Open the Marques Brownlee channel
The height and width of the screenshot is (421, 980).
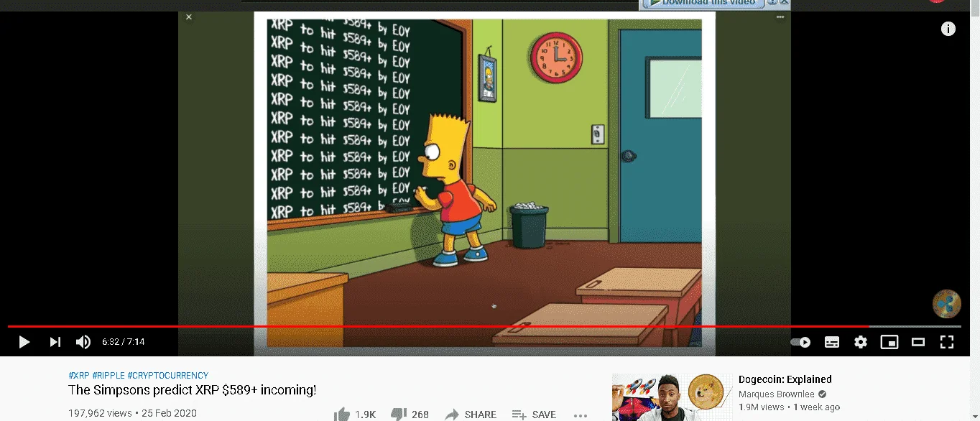point(777,394)
